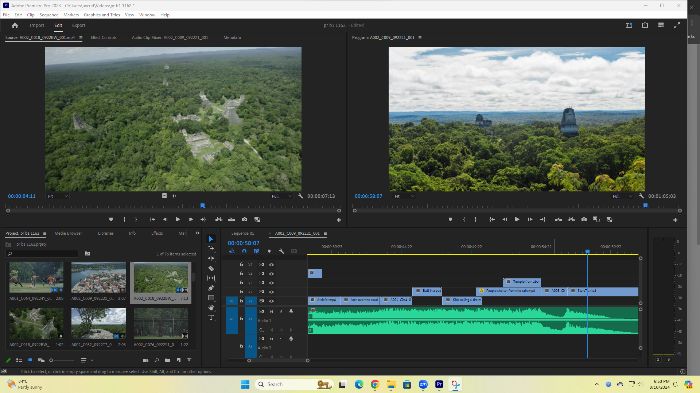Switch to the Export workspace tab
Viewport: 700px width, 393px height.
(x=79, y=25)
